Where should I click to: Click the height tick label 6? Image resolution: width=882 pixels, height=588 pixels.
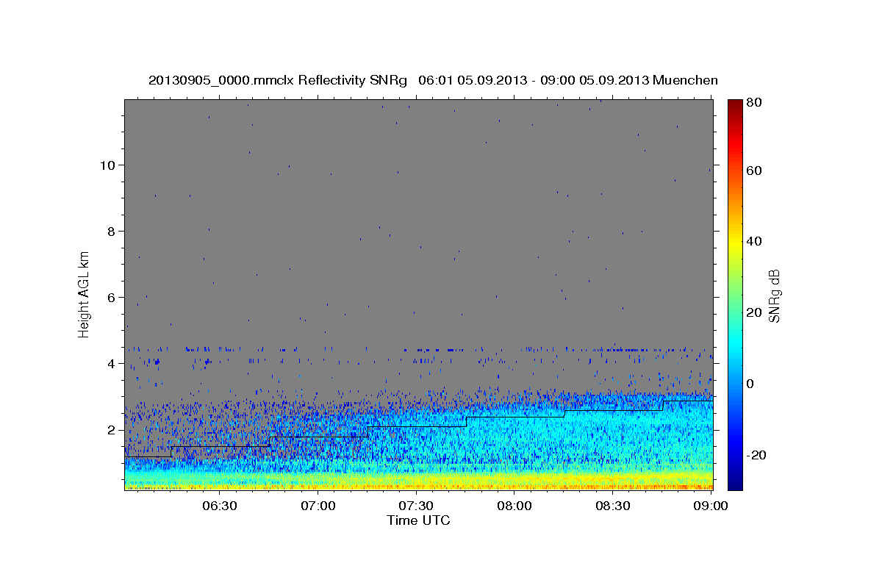(112, 298)
